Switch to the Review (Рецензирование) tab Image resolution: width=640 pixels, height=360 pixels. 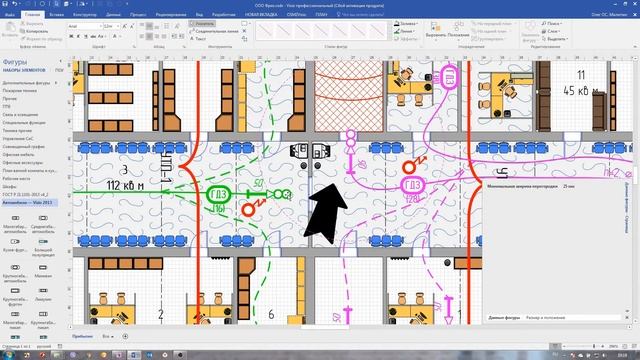pyautogui.click(x=171, y=15)
